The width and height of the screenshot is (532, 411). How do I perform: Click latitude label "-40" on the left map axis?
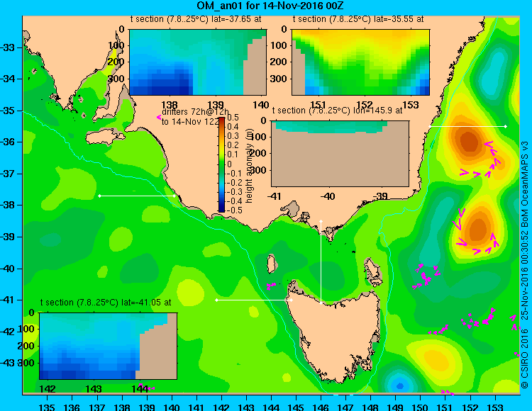[8, 269]
